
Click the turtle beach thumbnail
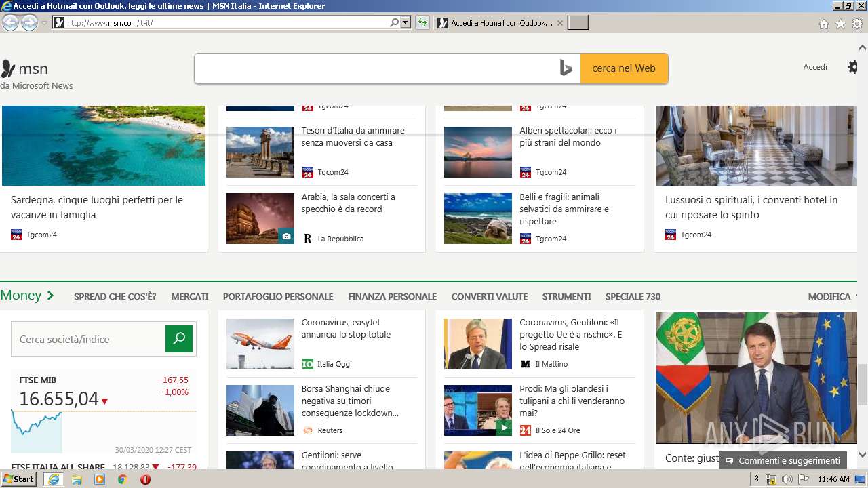478,218
